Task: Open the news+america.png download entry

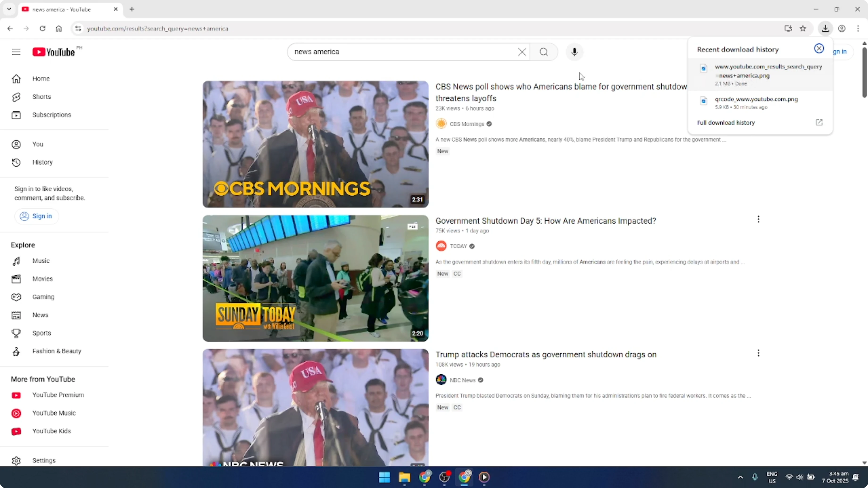Action: click(x=760, y=75)
